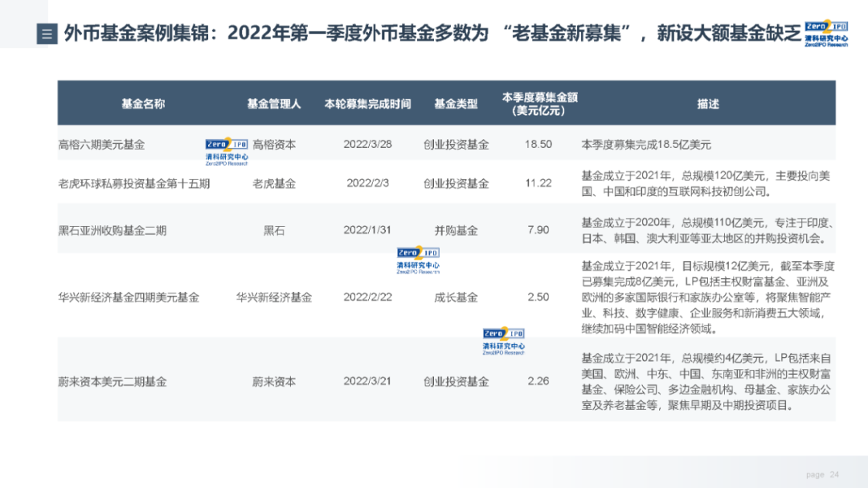
Task: Click the Zero2IPO Research logo at top right
Action: click(x=826, y=34)
